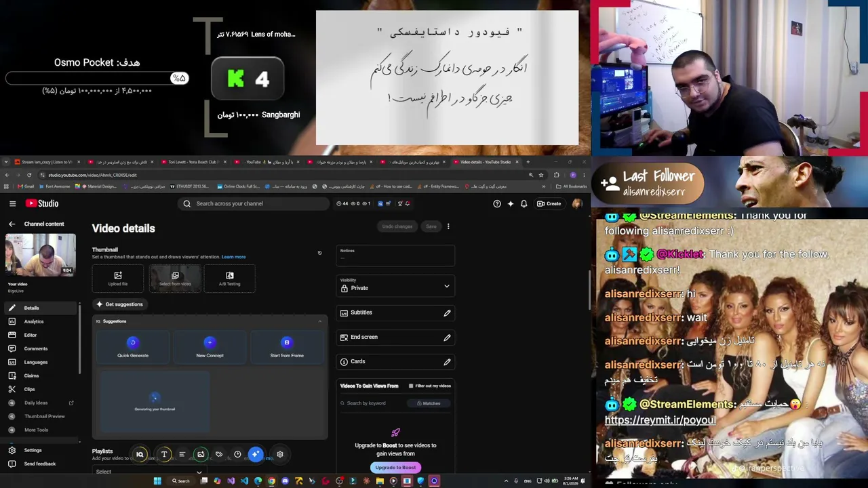Image resolution: width=868 pixels, height=488 pixels.
Task: Open Discord from the taskbar
Action: (285, 481)
